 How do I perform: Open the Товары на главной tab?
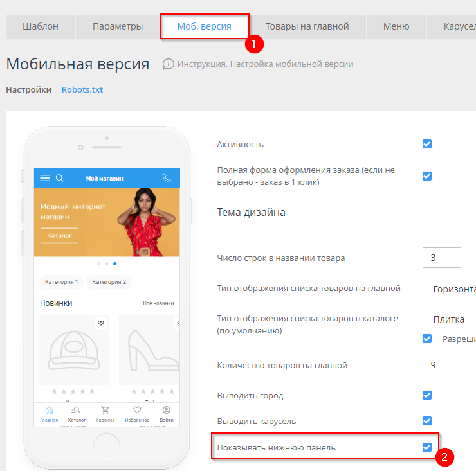click(307, 26)
